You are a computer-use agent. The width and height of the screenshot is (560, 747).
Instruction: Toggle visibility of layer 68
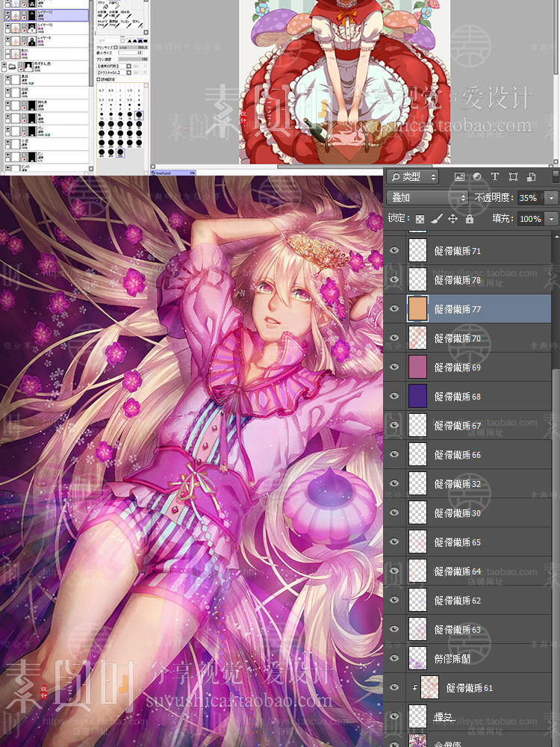(x=394, y=396)
